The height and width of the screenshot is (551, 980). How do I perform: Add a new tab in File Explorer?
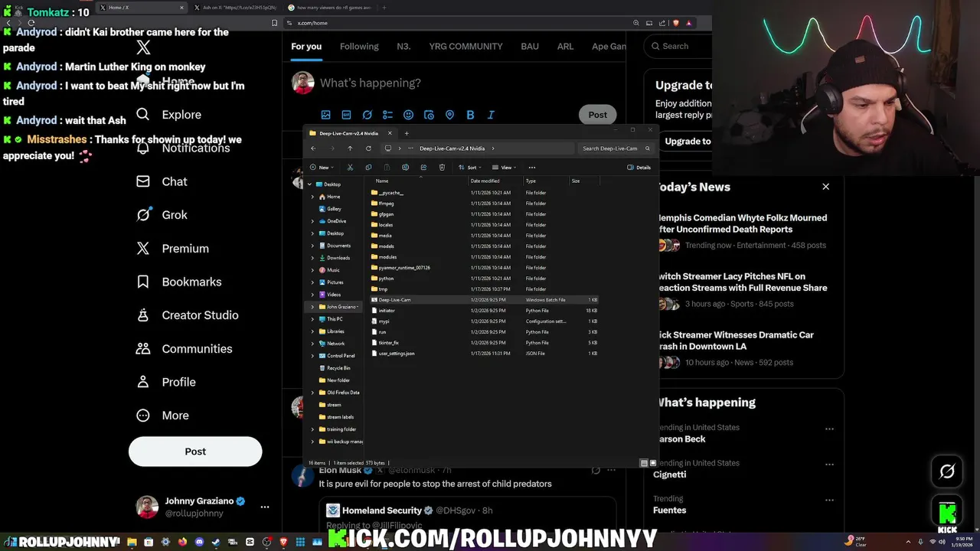tap(407, 133)
